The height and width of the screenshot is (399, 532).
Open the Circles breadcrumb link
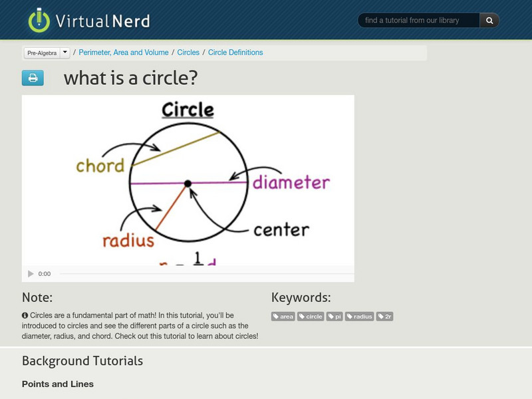click(x=188, y=53)
